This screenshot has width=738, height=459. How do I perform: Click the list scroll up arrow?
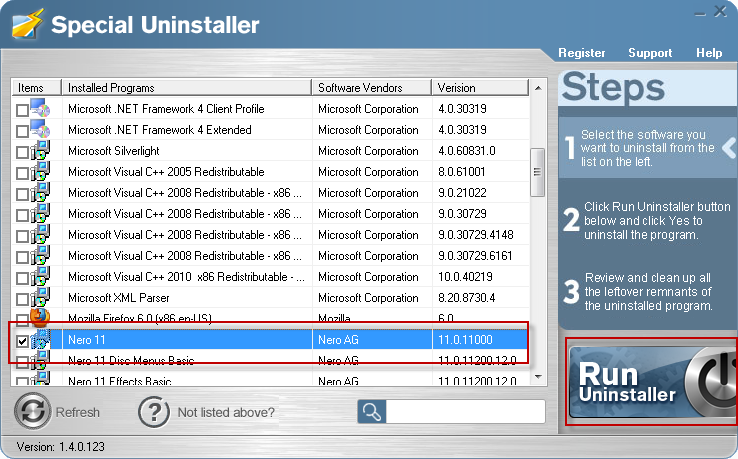tap(538, 88)
